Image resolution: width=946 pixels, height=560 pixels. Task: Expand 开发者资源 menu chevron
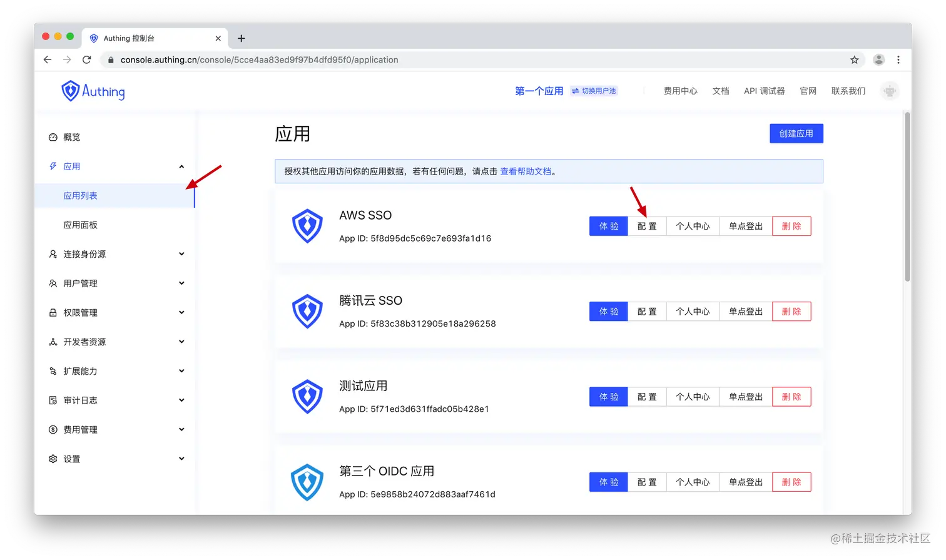(181, 342)
